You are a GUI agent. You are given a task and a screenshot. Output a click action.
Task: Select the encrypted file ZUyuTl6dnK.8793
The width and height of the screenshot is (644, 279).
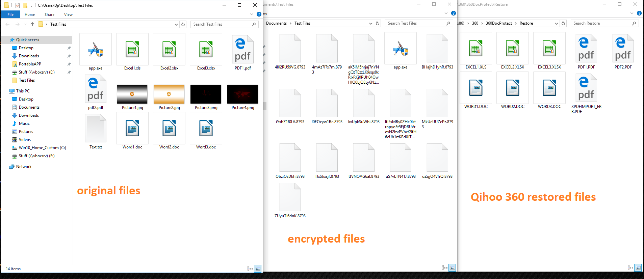[290, 200]
